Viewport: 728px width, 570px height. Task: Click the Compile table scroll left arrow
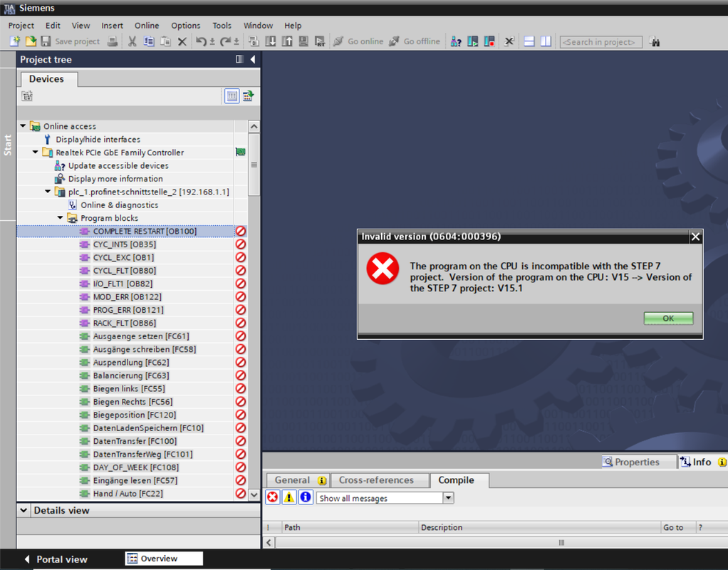[x=269, y=543]
